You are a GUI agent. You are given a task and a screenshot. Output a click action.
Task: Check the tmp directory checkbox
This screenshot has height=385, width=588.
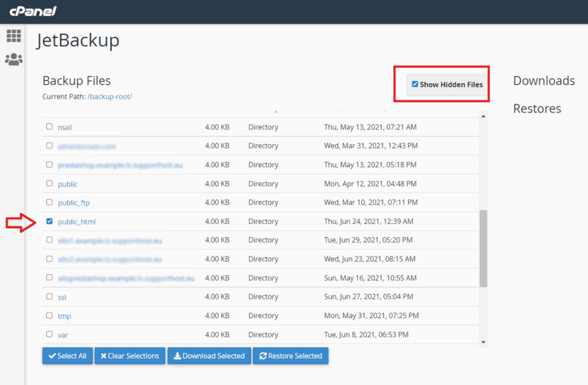tap(49, 315)
